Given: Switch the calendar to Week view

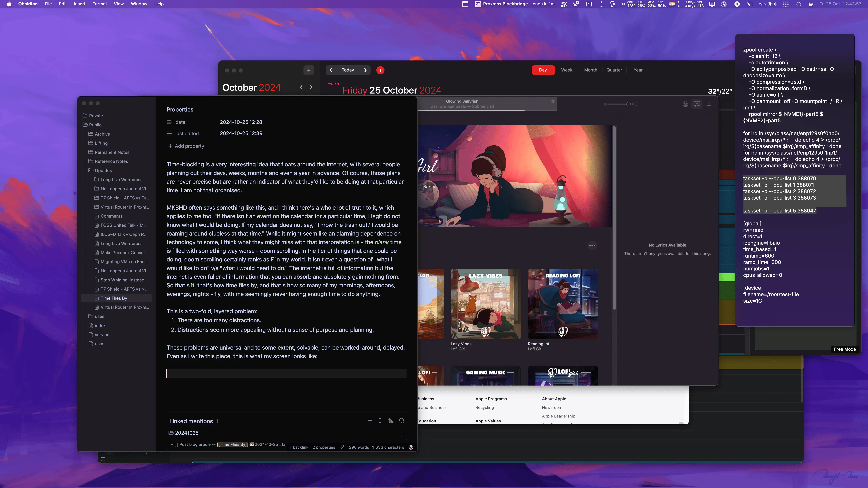Looking at the screenshot, I should (x=567, y=70).
